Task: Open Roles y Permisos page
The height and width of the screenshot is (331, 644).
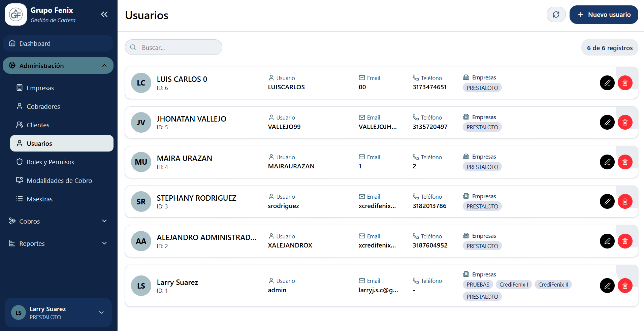Action: pos(51,162)
